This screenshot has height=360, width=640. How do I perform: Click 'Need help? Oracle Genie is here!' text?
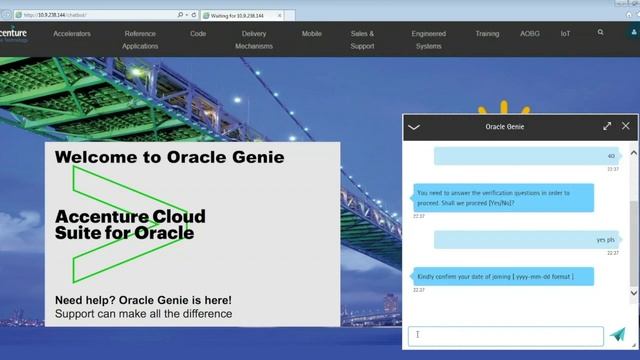click(x=143, y=300)
